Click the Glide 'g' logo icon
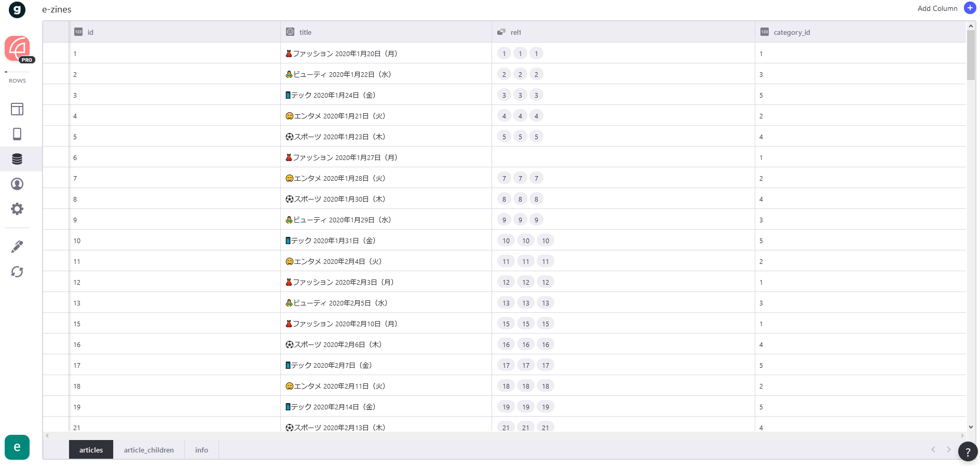Viewport: 980px width, 466px height. pyautogui.click(x=17, y=9)
